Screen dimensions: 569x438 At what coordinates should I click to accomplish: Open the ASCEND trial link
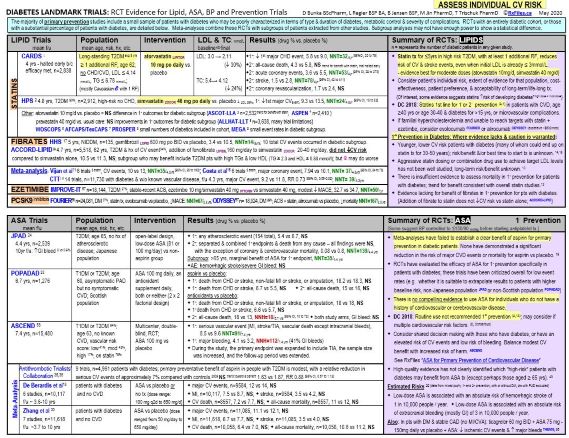point(23,326)
